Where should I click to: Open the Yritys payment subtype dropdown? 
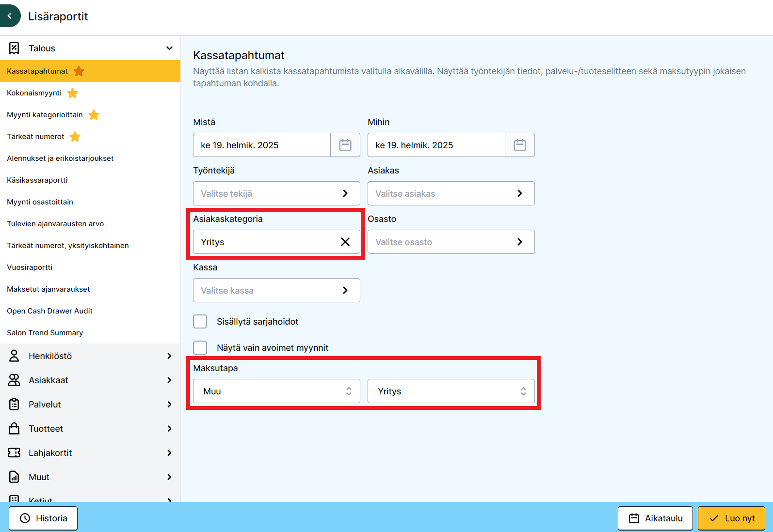[451, 391]
